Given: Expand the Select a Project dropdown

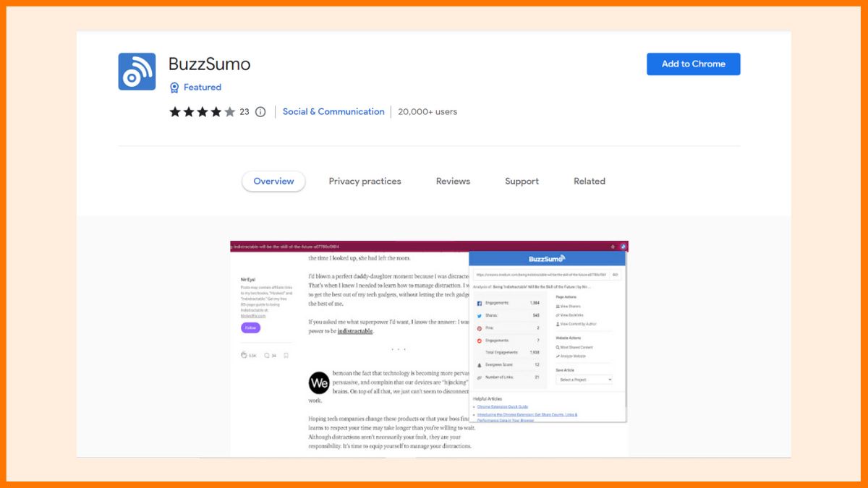Looking at the screenshot, I should 584,380.
